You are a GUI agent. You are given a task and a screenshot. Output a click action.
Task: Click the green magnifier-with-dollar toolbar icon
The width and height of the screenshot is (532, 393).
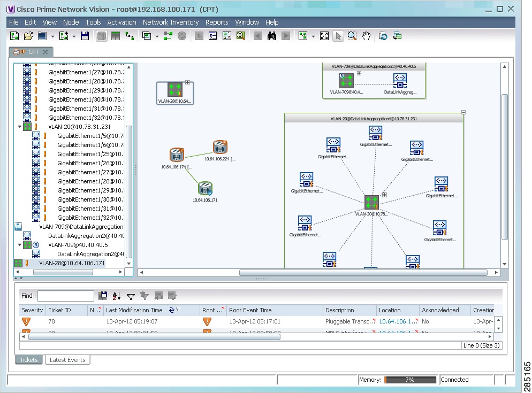[x=240, y=36]
